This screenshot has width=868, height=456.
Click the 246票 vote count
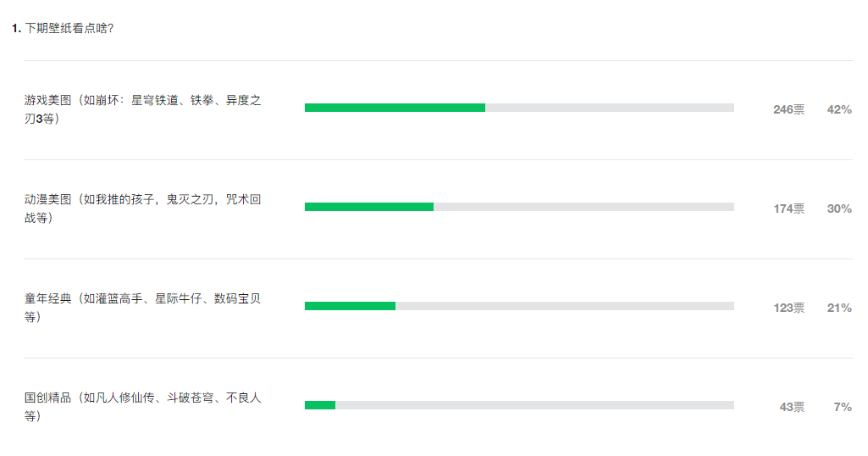(x=789, y=109)
